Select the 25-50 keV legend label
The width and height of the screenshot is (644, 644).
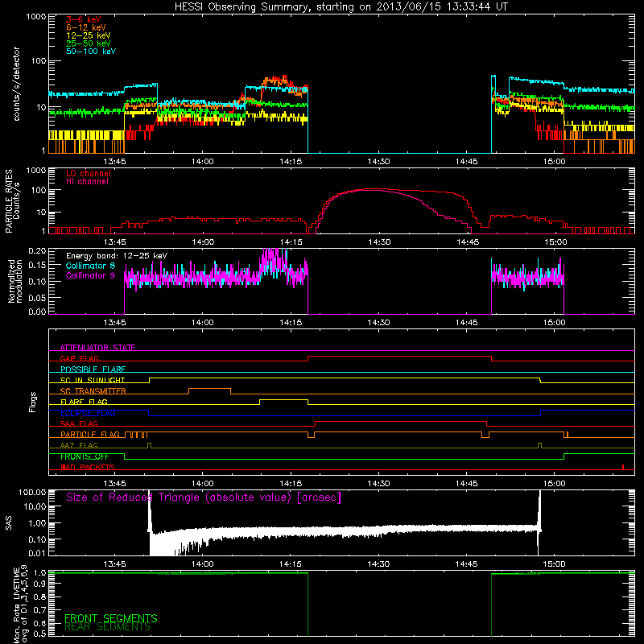(89, 43)
